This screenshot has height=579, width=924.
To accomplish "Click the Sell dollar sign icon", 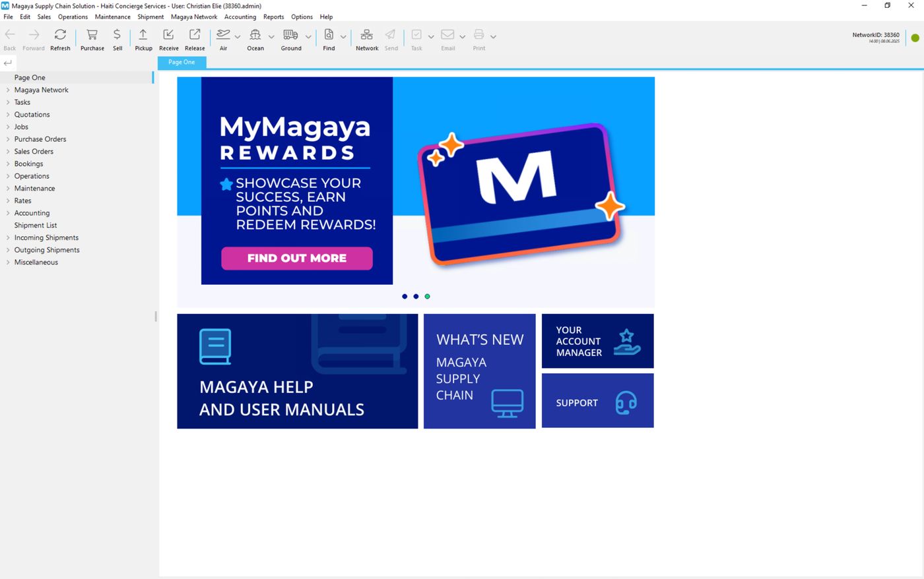I will pos(117,34).
